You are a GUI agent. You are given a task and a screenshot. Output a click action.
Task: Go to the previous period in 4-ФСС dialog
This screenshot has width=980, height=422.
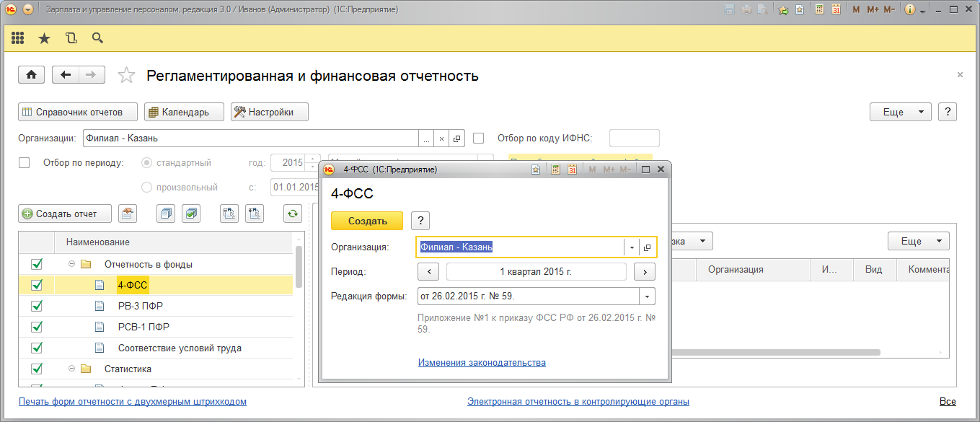click(428, 272)
